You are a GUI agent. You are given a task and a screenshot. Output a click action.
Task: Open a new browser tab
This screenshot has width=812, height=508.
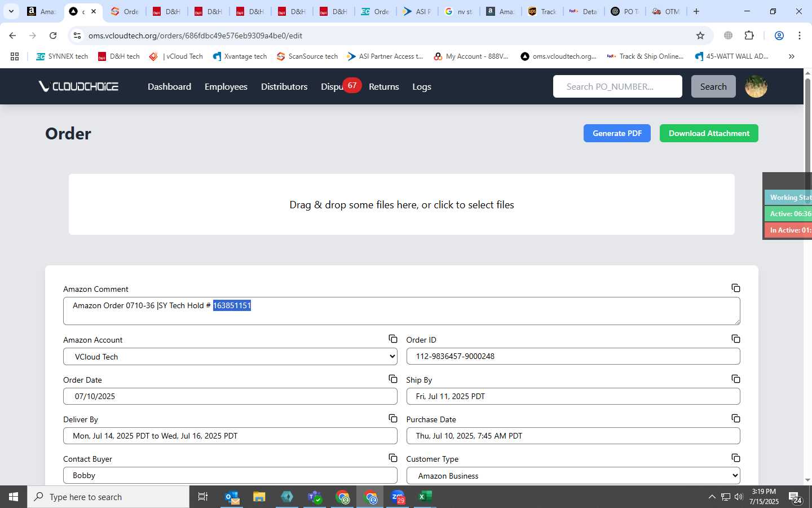pyautogui.click(x=696, y=11)
